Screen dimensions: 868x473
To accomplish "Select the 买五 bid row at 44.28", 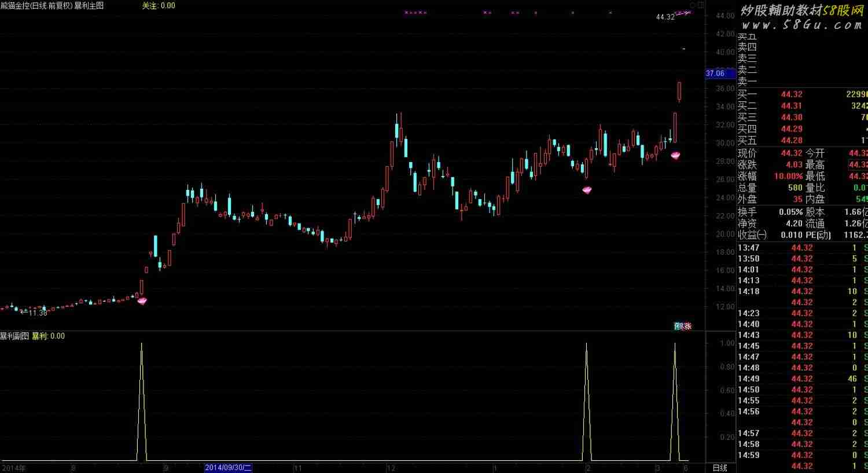I will coord(803,141).
